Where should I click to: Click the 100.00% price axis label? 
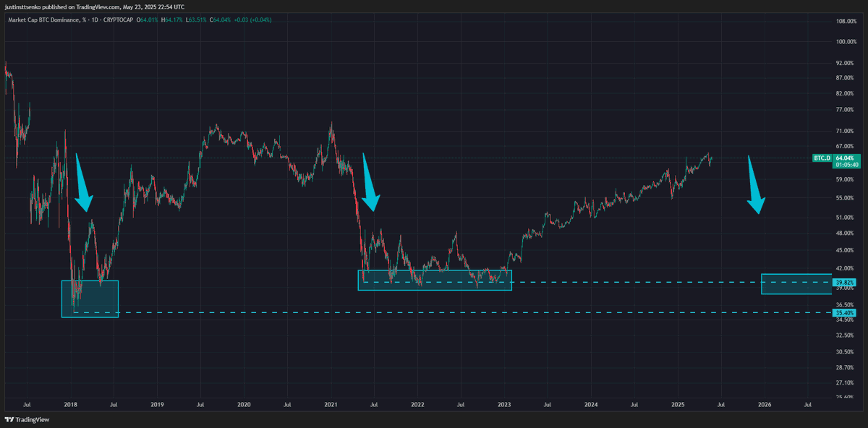click(846, 42)
